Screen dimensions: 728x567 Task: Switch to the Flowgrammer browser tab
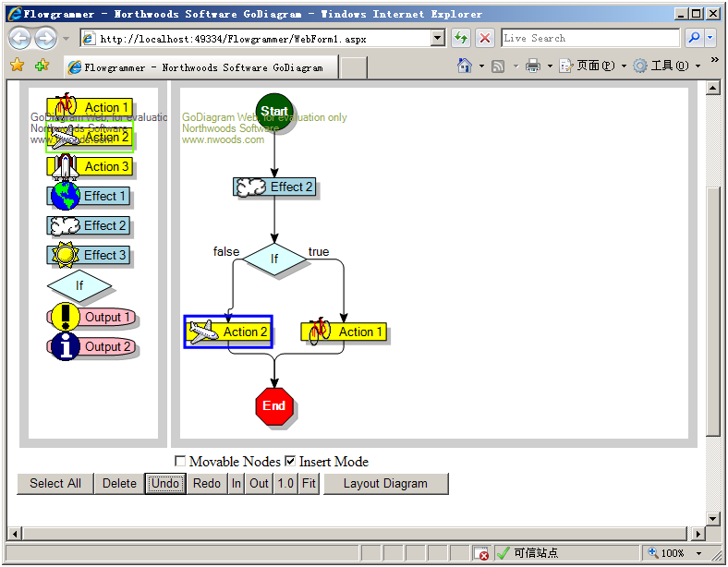click(201, 67)
